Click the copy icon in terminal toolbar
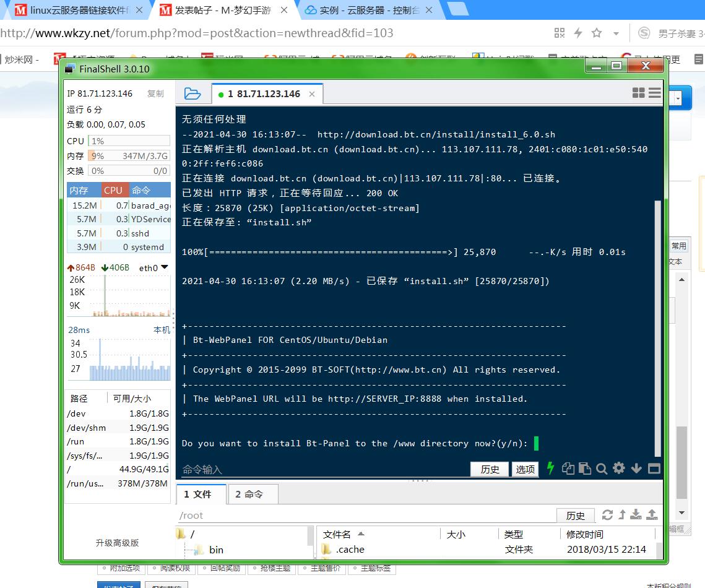Image resolution: width=705 pixels, height=588 pixels. click(x=568, y=469)
